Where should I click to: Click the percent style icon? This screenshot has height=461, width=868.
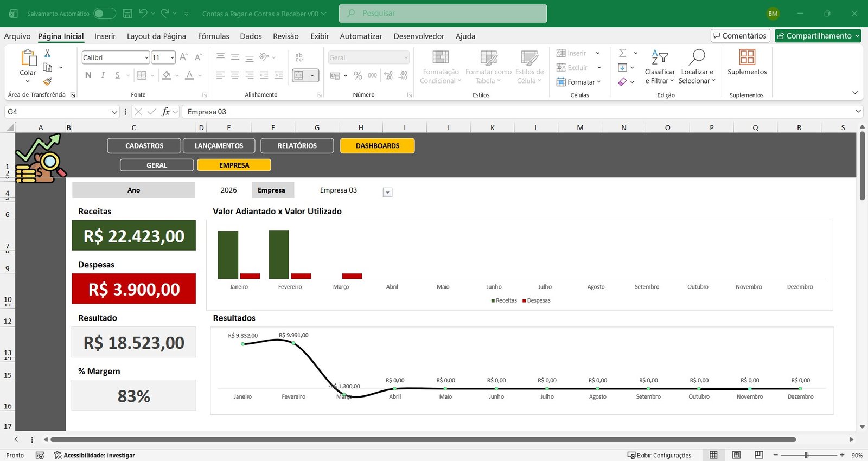[358, 75]
